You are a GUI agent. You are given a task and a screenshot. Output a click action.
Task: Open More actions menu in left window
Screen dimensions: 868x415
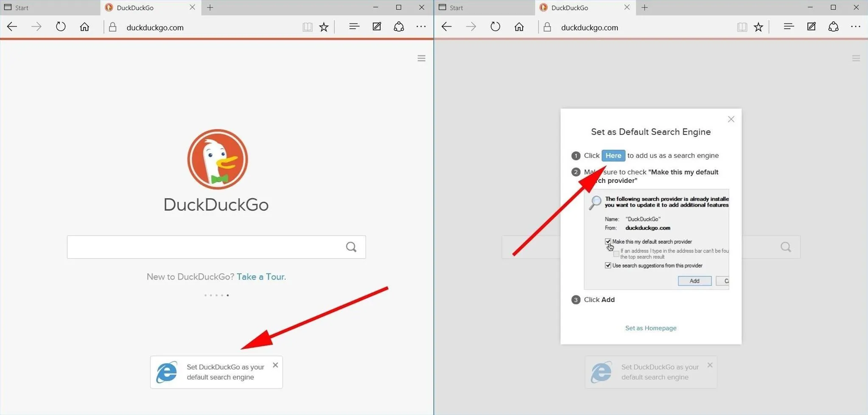click(421, 27)
